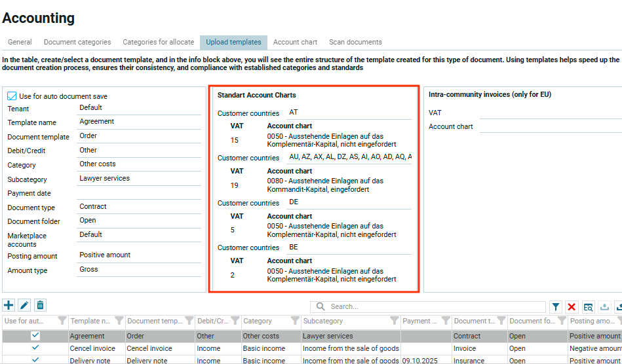Uncheck the Agreement row checkbox
Viewport: 622px width, 364px height.
click(35, 336)
